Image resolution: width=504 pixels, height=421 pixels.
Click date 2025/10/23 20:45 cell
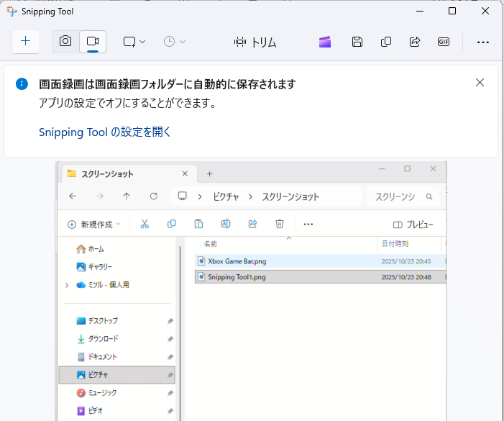(406, 261)
